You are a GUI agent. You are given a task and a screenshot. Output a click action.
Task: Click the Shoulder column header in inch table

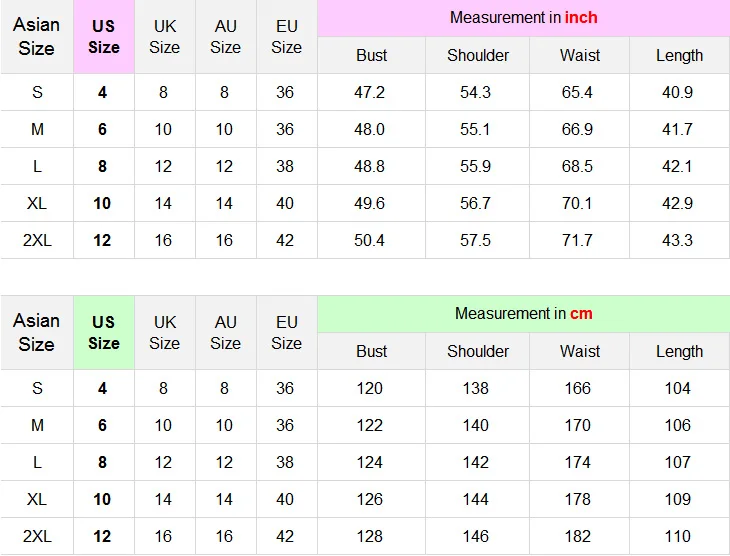[478, 55]
